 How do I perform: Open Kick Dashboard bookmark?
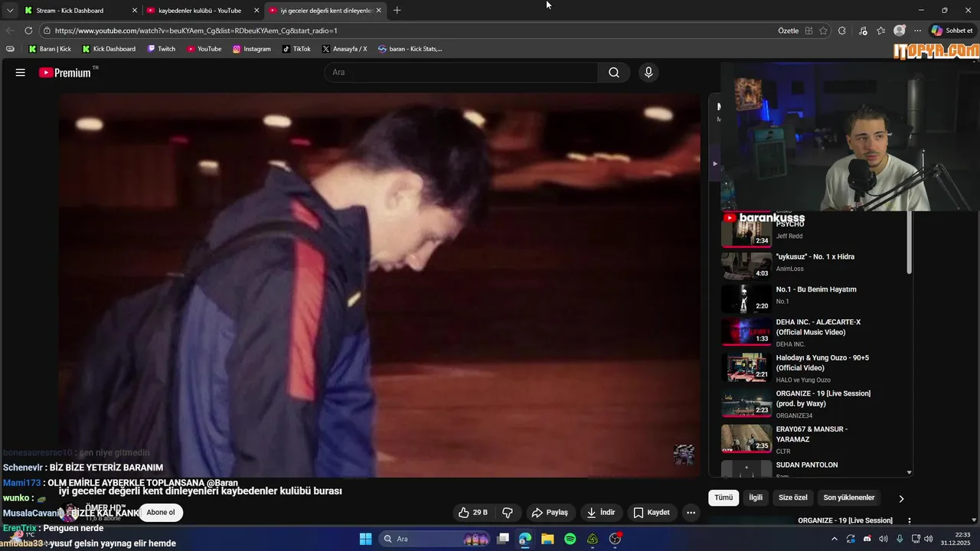(108, 49)
